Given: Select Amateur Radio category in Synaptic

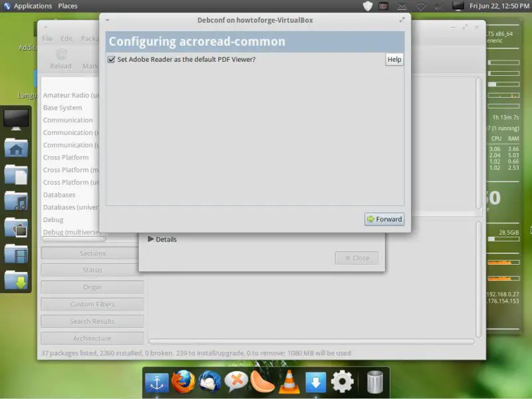Looking at the screenshot, I should [71, 95].
